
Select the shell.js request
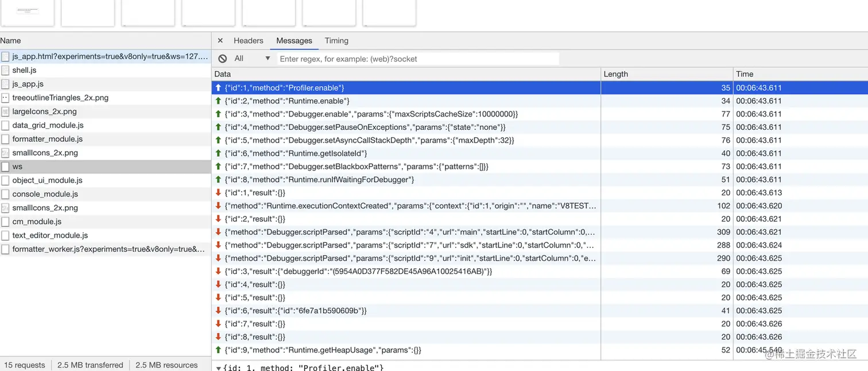[106, 70]
